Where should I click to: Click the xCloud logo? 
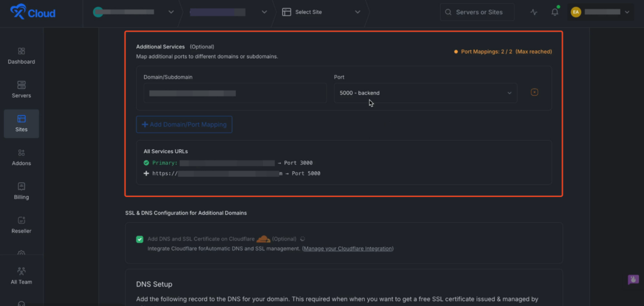(x=33, y=13)
